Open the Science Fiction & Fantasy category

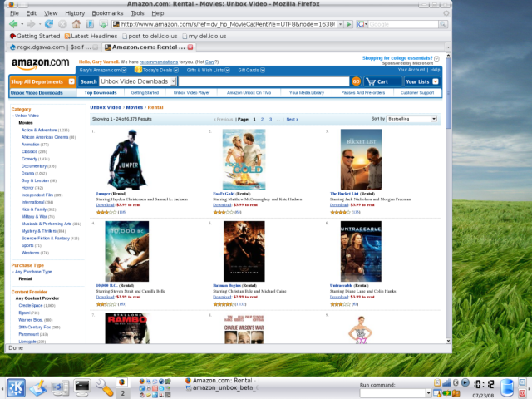click(46, 239)
